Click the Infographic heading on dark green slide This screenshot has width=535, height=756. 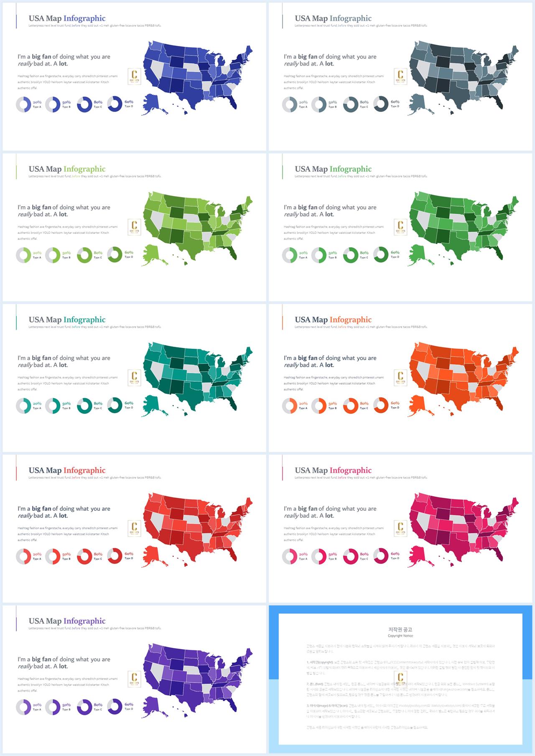[350, 169]
